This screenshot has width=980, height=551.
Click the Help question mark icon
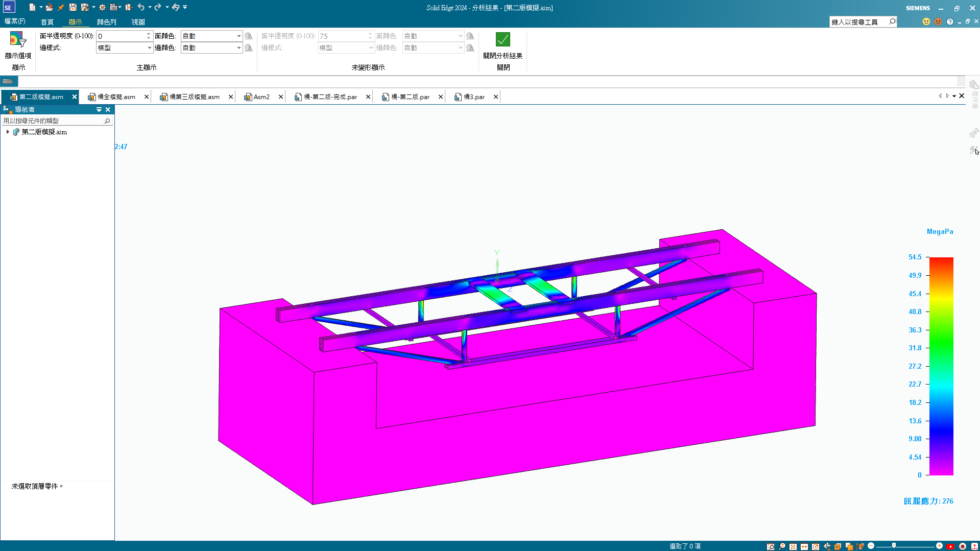pyautogui.click(x=950, y=21)
